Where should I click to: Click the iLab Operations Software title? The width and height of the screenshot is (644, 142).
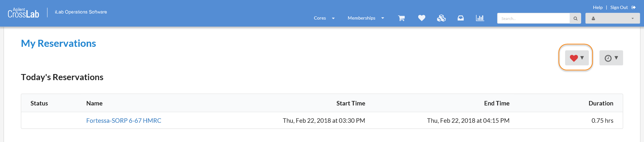[81, 12]
